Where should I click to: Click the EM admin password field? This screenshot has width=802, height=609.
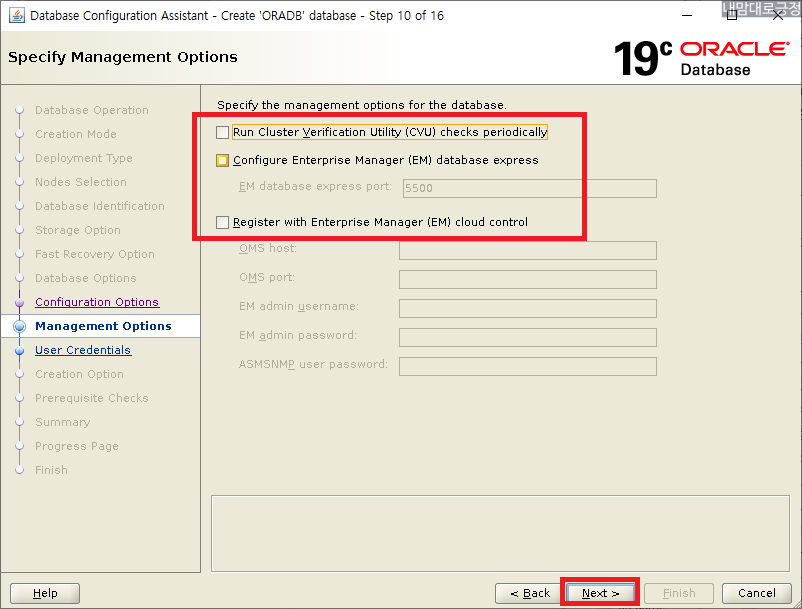point(527,337)
